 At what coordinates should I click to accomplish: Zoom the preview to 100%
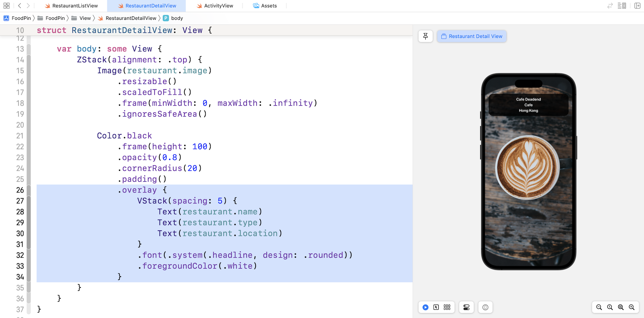pyautogui.click(x=610, y=307)
